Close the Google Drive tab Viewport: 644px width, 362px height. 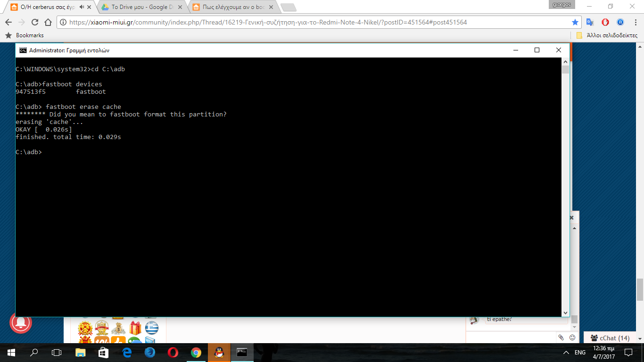(181, 7)
